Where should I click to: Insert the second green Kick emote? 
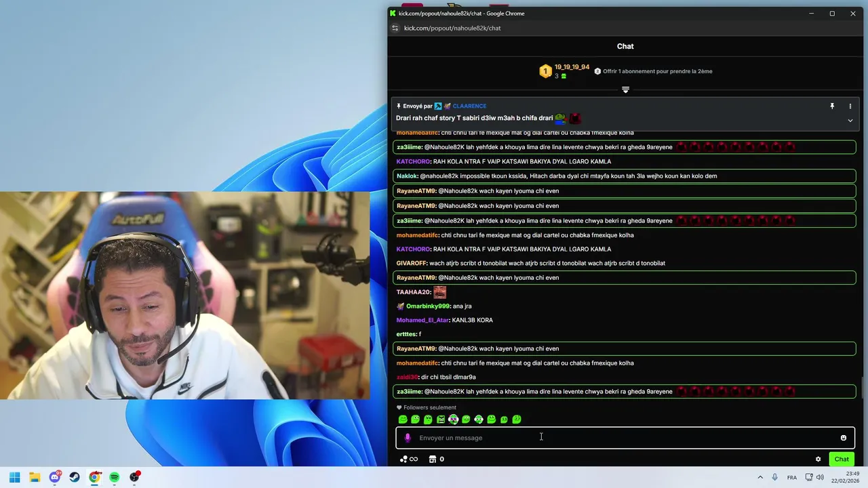click(415, 420)
